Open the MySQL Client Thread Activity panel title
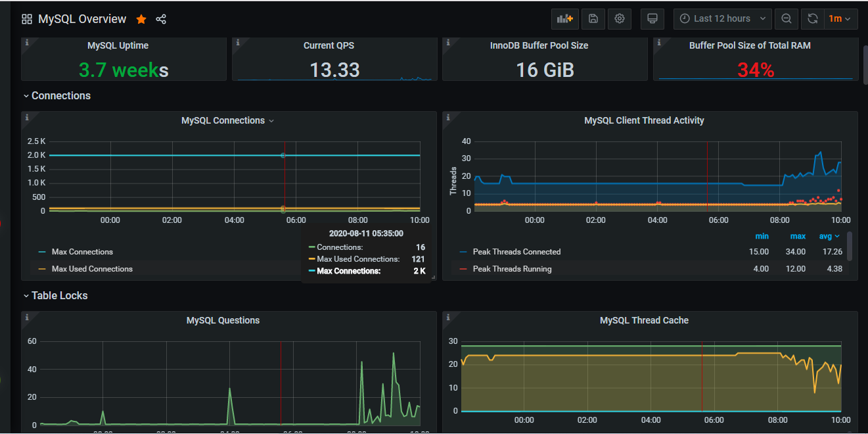The height and width of the screenshot is (434, 868). (x=644, y=120)
